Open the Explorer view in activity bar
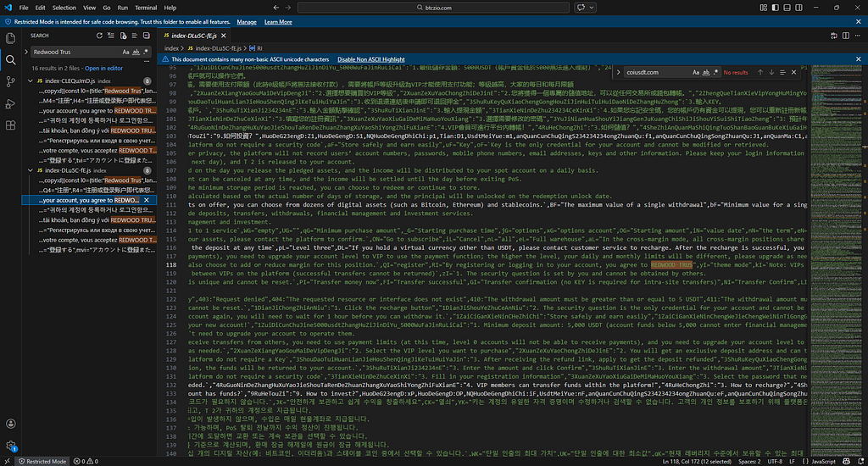868x466 pixels. pos(10,38)
